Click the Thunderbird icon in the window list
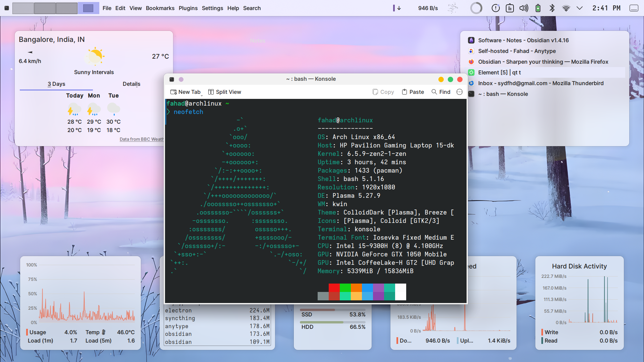Screen dimensions: 644x362 pos(471,83)
